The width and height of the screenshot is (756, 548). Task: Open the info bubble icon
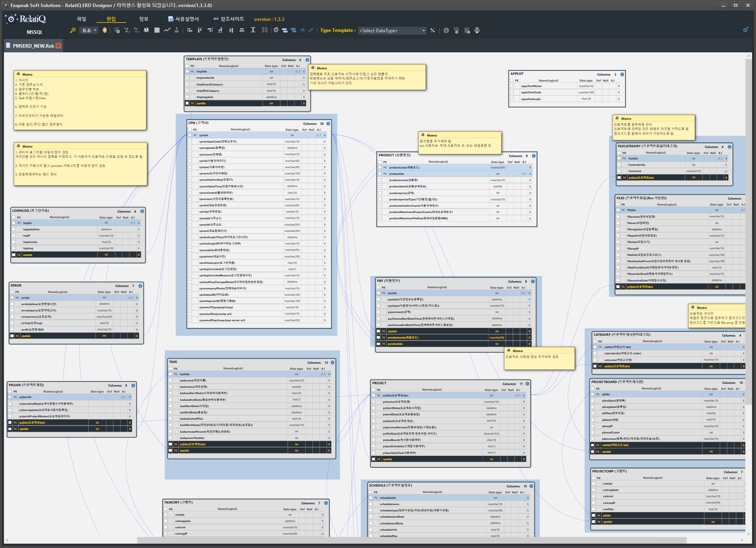[x=446, y=30]
